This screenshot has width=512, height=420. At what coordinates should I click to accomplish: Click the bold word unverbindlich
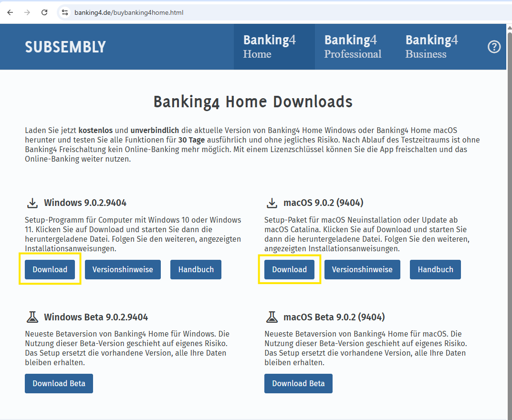coord(155,130)
